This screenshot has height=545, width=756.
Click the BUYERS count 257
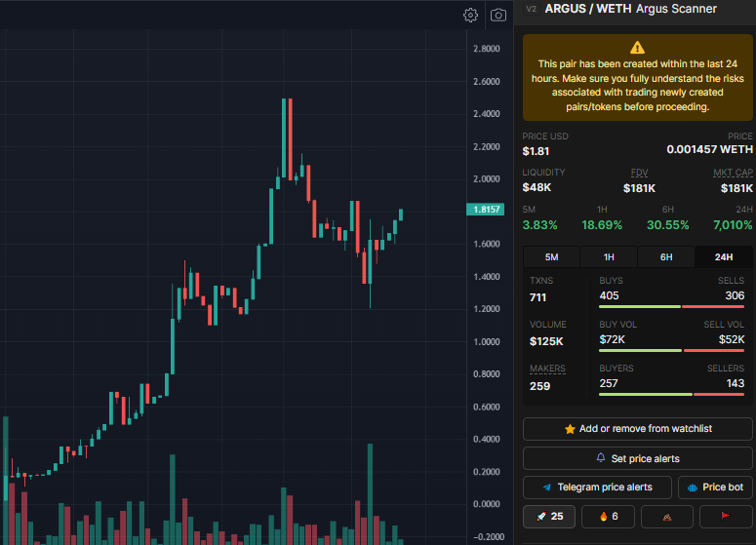[609, 383]
